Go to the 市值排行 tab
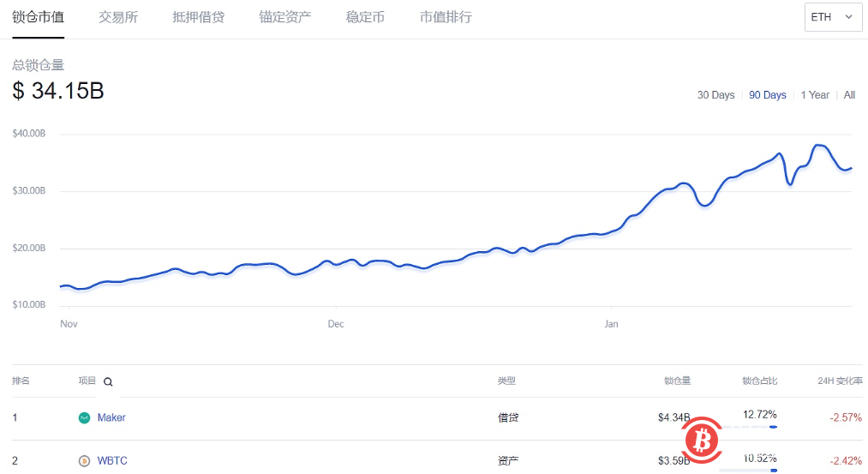Screen dimensions: 868x474 (446, 17)
